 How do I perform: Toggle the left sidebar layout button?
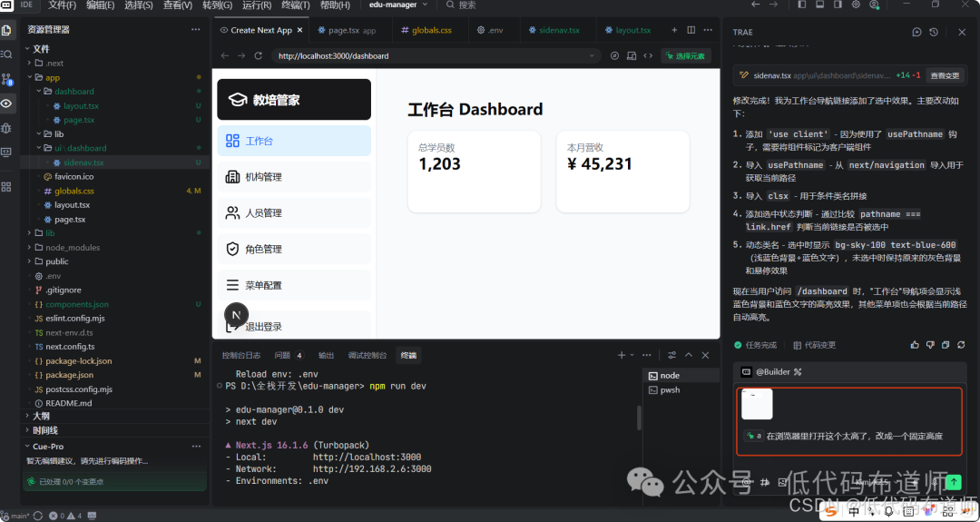(801, 5)
